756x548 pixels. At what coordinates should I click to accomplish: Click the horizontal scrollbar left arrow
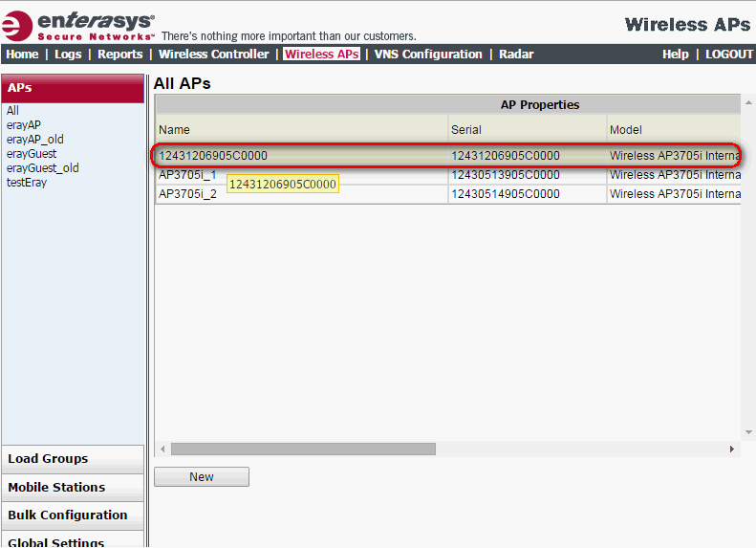point(162,449)
